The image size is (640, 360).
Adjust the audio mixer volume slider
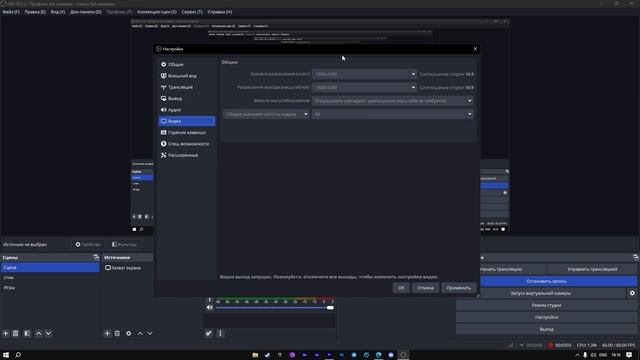point(275,307)
